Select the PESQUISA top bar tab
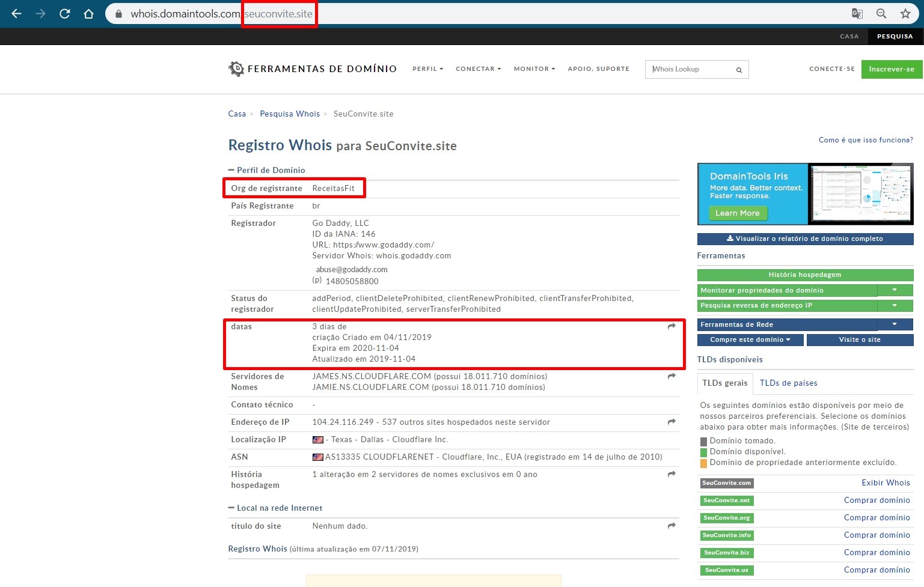This screenshot has height=587, width=924. tap(895, 37)
